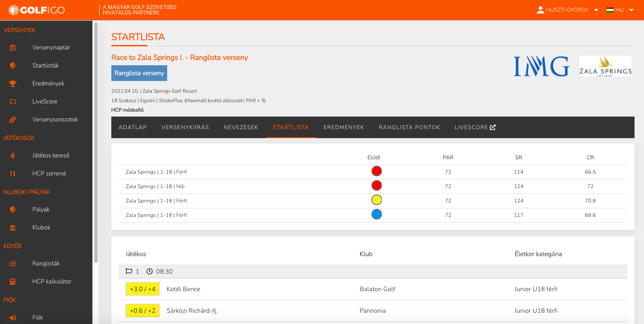The width and height of the screenshot is (644, 324).
Task: Click the clock icon beside 08:30
Action: [x=150, y=271]
